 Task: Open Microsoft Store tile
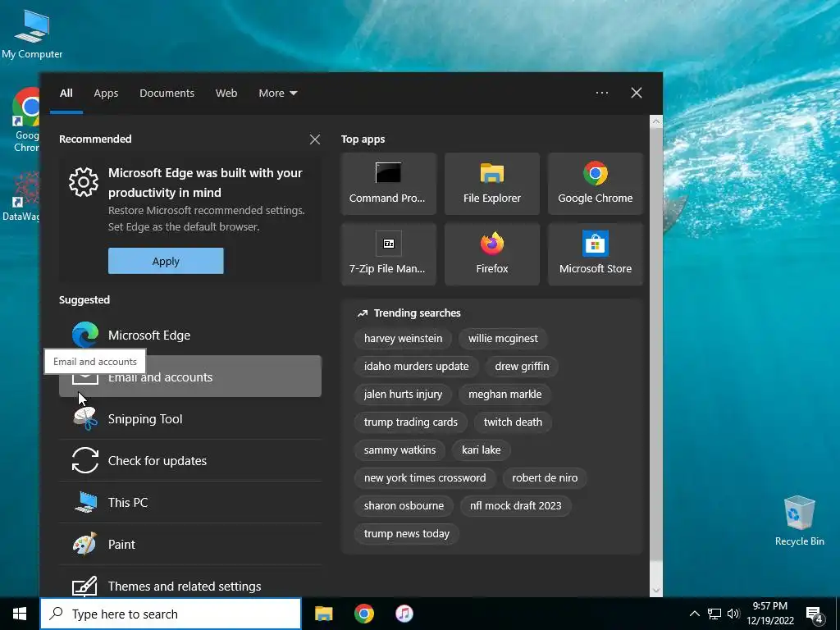coord(596,254)
